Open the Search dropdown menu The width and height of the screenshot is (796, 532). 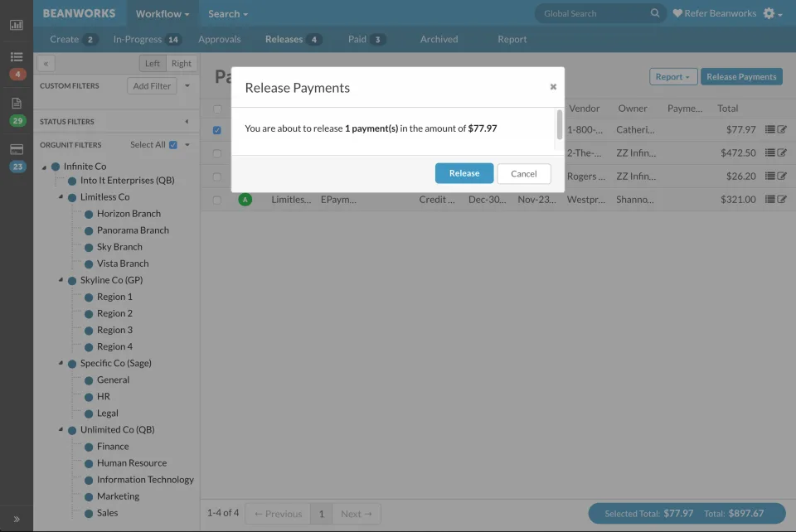pyautogui.click(x=228, y=14)
